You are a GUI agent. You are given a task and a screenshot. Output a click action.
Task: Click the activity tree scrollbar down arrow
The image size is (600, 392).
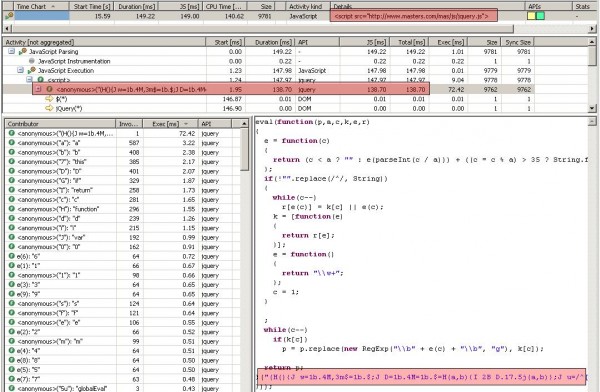[x=592, y=108]
